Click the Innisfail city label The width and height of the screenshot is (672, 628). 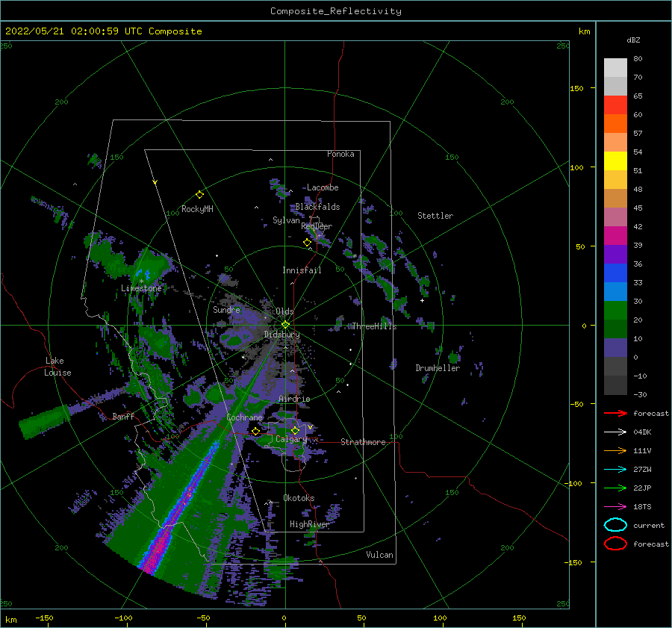302,270
